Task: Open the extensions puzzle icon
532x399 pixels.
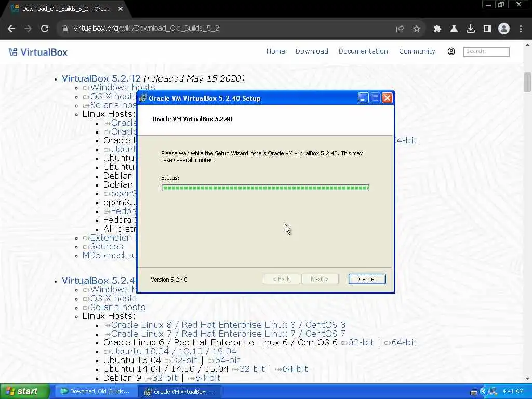Action: click(437, 29)
